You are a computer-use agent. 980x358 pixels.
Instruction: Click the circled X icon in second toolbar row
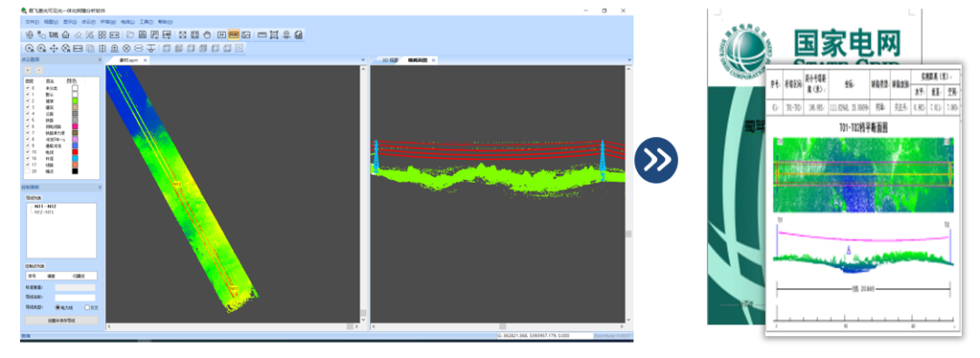(x=126, y=48)
